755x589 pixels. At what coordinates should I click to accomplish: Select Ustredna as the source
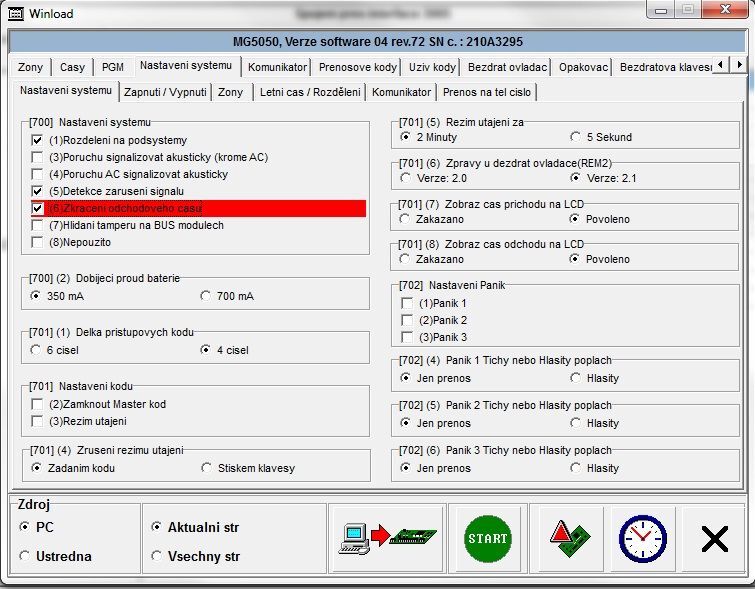tap(25, 556)
